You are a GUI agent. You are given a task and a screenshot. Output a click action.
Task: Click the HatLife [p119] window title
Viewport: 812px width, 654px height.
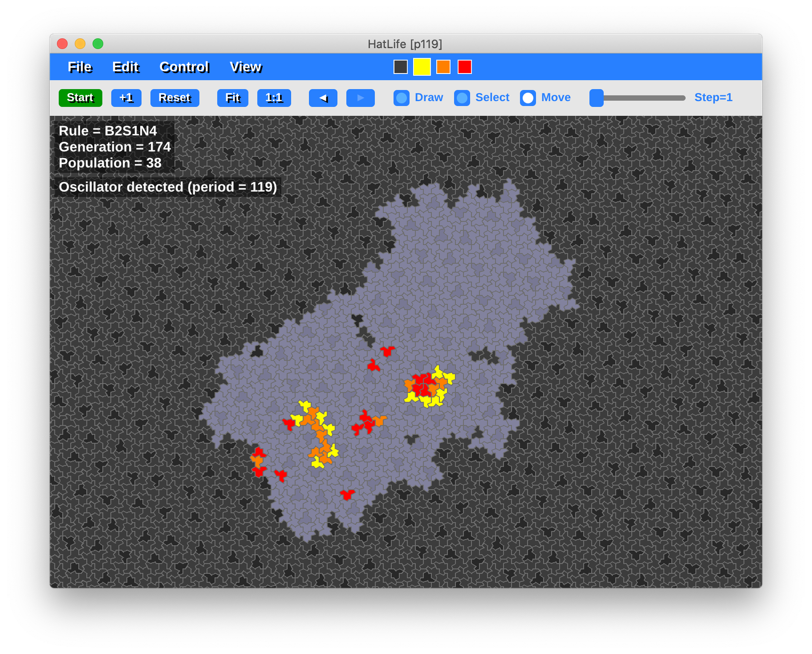click(x=405, y=44)
